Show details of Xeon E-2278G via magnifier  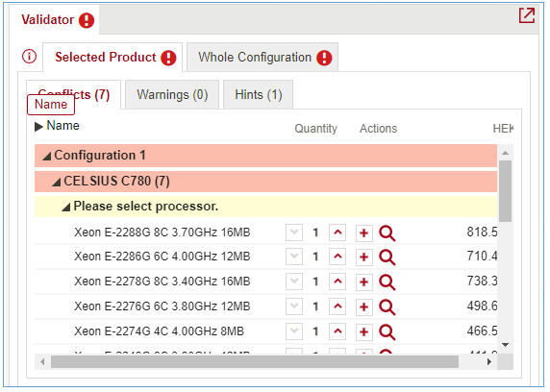387,282
